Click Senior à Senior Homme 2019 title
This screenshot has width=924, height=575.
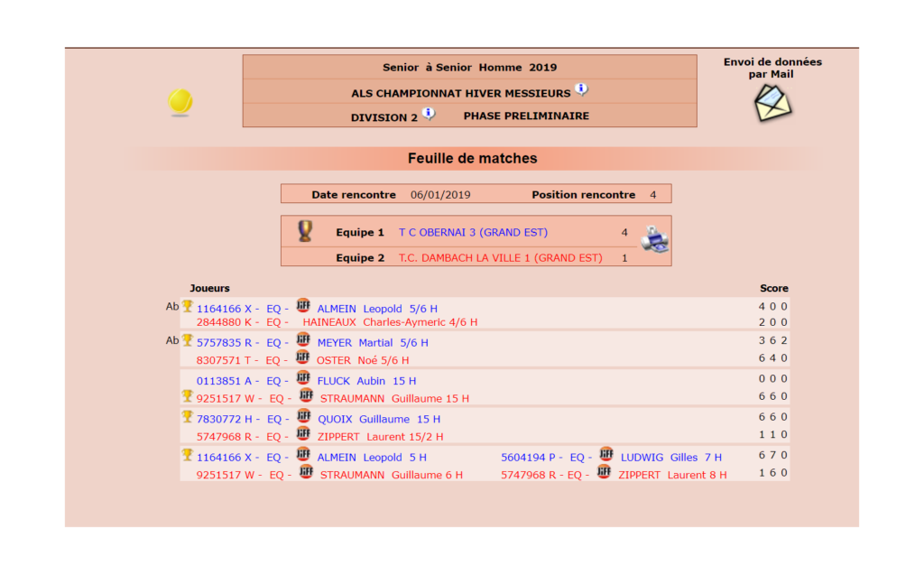click(x=469, y=67)
